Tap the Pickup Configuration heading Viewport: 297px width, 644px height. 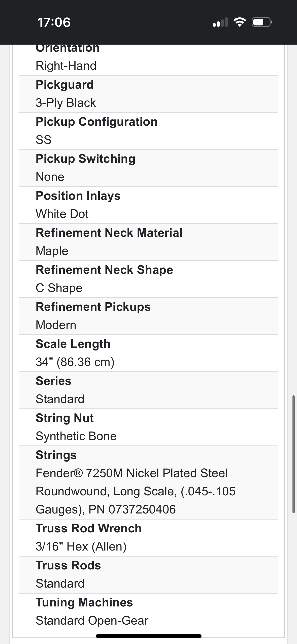96,122
